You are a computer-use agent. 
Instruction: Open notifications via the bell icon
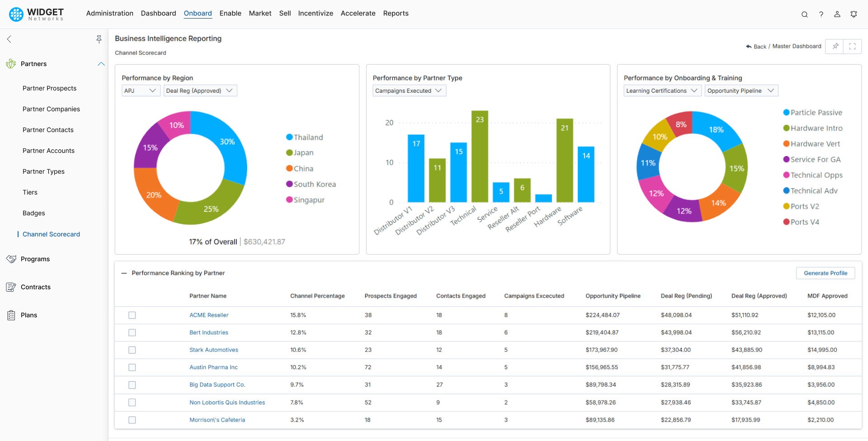tap(854, 14)
